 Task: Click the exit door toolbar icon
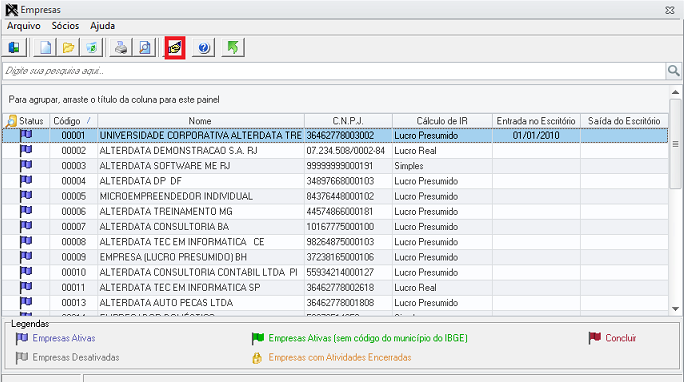pos(14,48)
